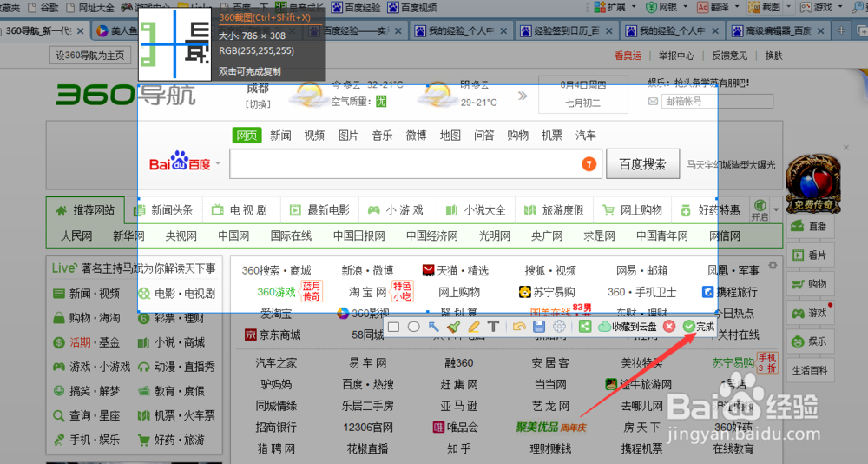Select 网页 search category tab
Viewport: 868px width, 464px height.
point(247,136)
